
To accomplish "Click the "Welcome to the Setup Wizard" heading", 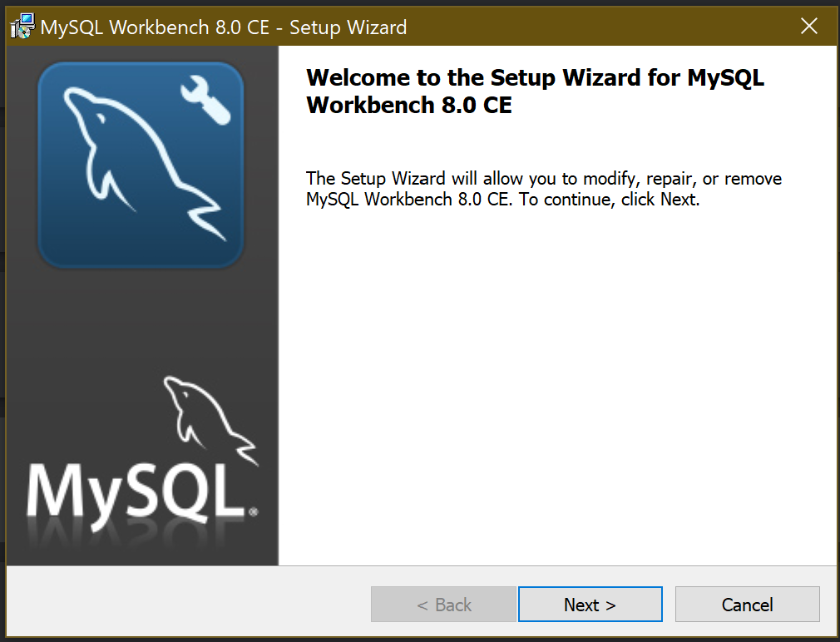I will point(535,91).
